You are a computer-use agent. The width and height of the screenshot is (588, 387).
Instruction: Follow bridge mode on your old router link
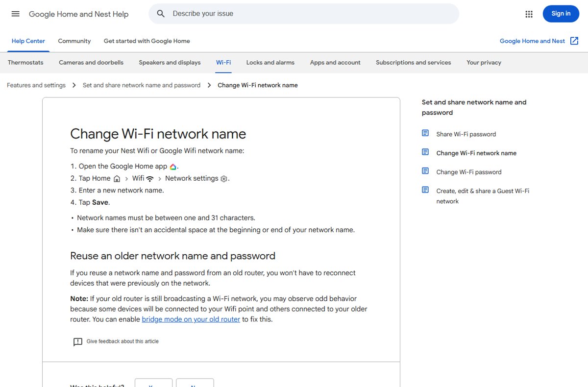click(191, 319)
